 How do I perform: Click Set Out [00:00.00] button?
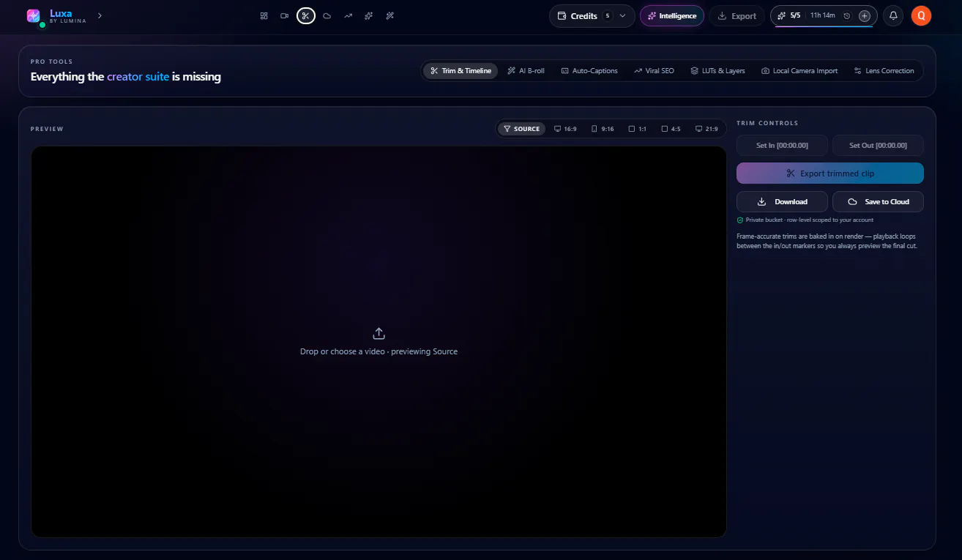[878, 146]
